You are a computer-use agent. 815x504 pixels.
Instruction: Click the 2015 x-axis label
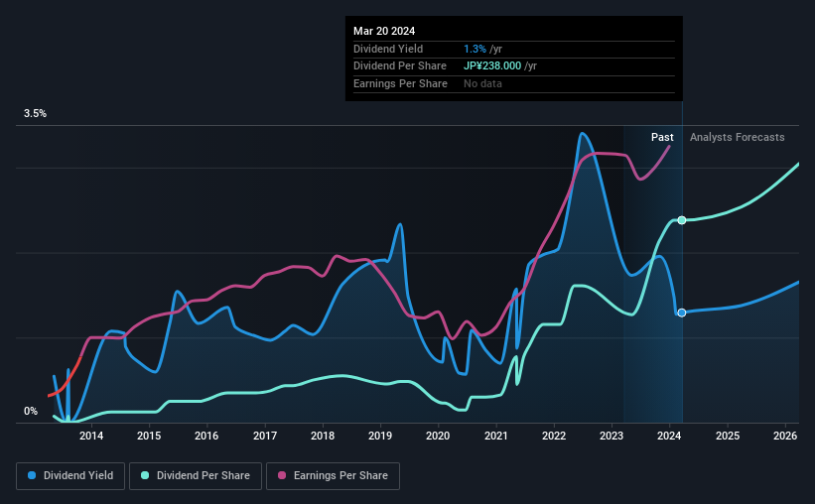click(149, 436)
